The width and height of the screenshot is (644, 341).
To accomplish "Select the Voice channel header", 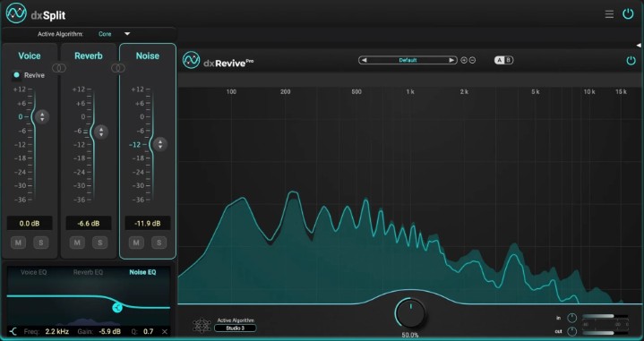I will (30, 55).
